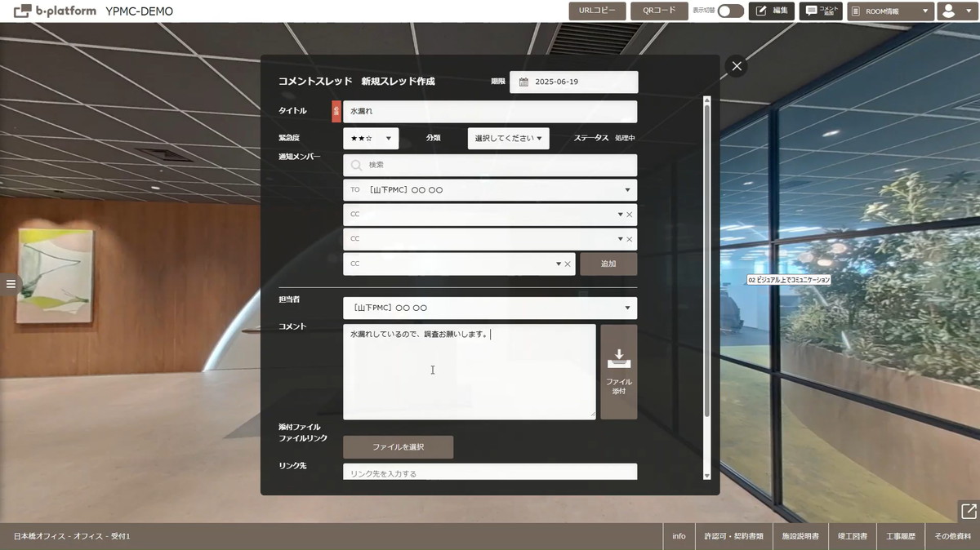Click the dialog's vertical scrollbar
Screen dimensions: 980x550
[x=706, y=259]
